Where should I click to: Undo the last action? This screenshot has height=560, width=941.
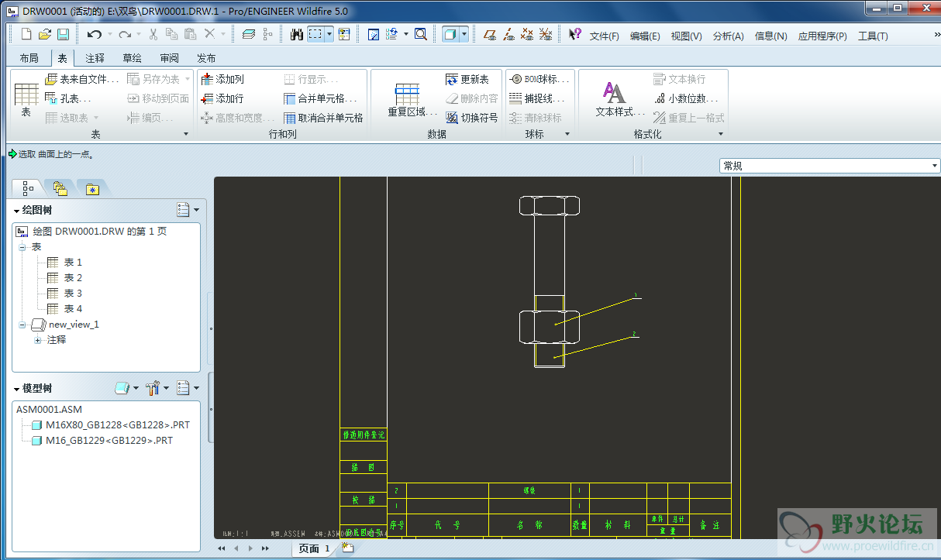click(95, 34)
